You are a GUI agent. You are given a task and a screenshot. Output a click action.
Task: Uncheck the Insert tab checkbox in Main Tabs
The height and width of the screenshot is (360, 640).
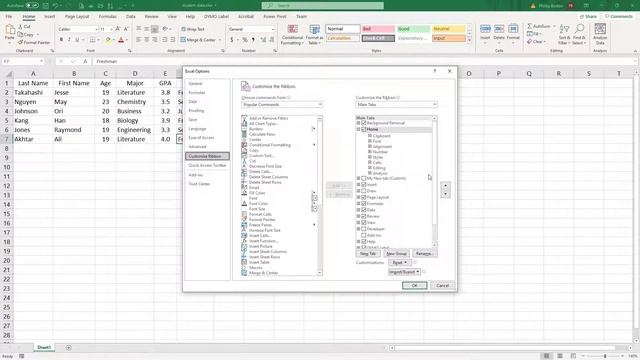(364, 184)
